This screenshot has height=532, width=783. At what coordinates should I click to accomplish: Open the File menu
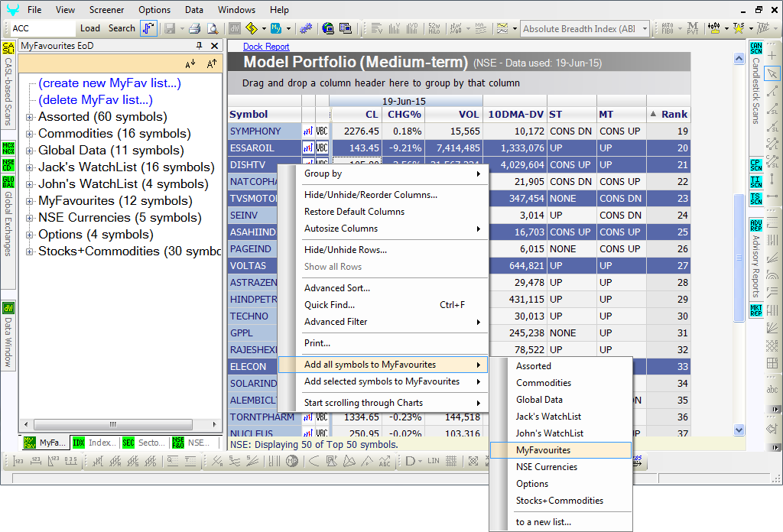tap(34, 9)
